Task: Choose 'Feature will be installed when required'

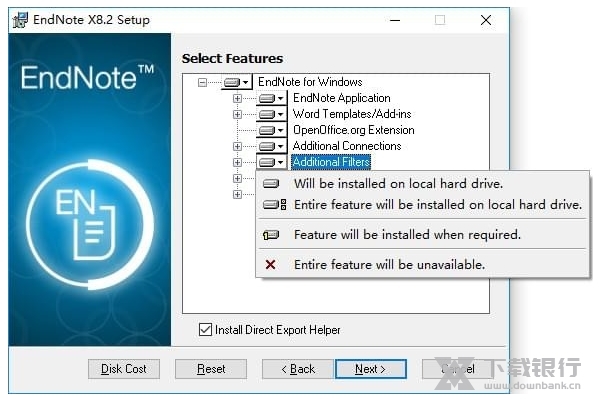Action: [423, 235]
